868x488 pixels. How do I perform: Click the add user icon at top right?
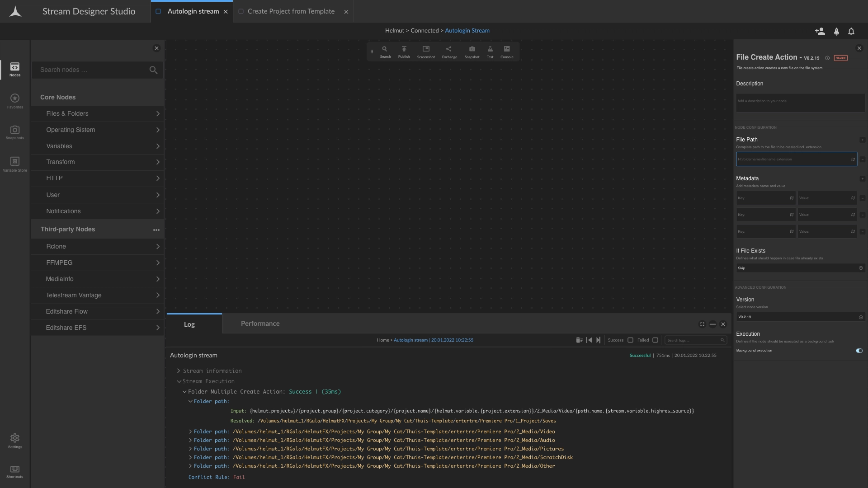(820, 31)
